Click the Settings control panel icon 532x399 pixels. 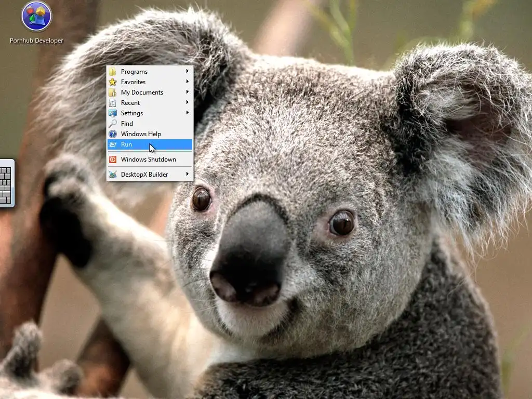(113, 113)
